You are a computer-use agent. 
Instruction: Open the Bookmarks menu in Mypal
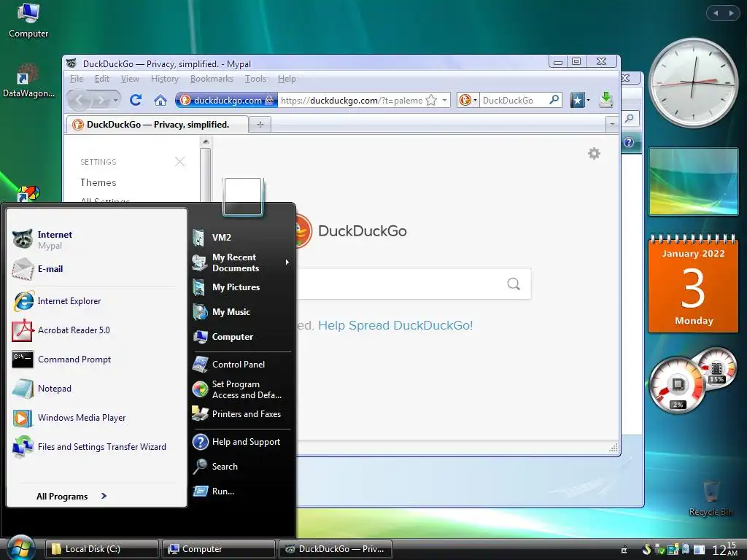pyautogui.click(x=212, y=79)
